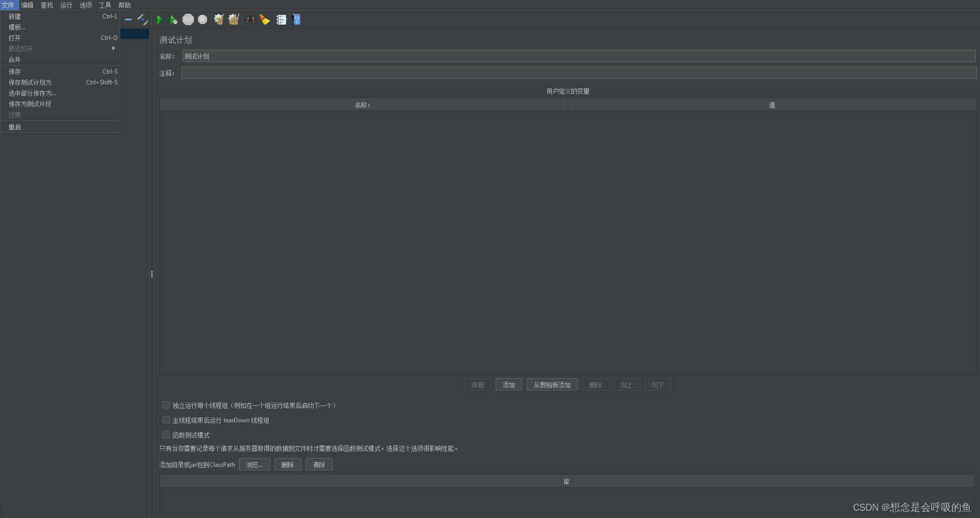Click the 添加 variable button
980x518 pixels.
[508, 385]
